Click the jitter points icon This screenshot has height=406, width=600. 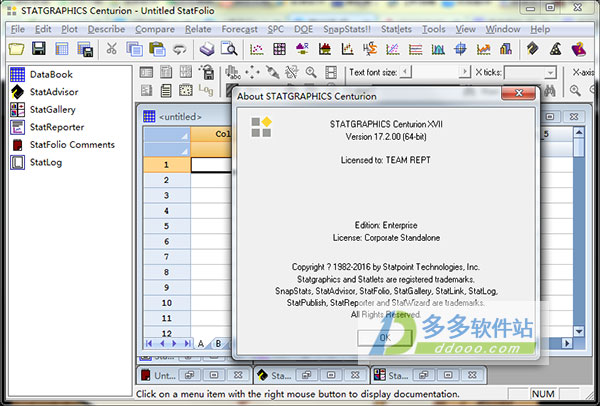pyautogui.click(x=253, y=72)
